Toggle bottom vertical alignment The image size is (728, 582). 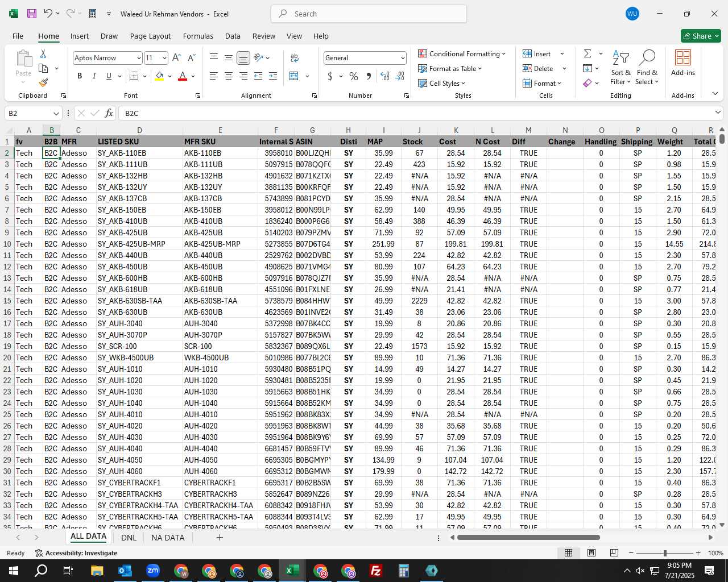[243, 57]
